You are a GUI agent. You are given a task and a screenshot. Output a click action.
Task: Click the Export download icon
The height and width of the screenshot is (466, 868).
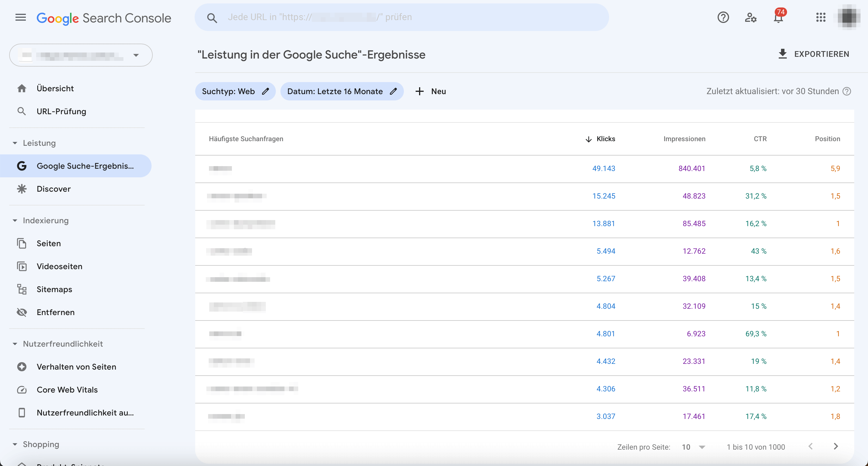pos(782,54)
